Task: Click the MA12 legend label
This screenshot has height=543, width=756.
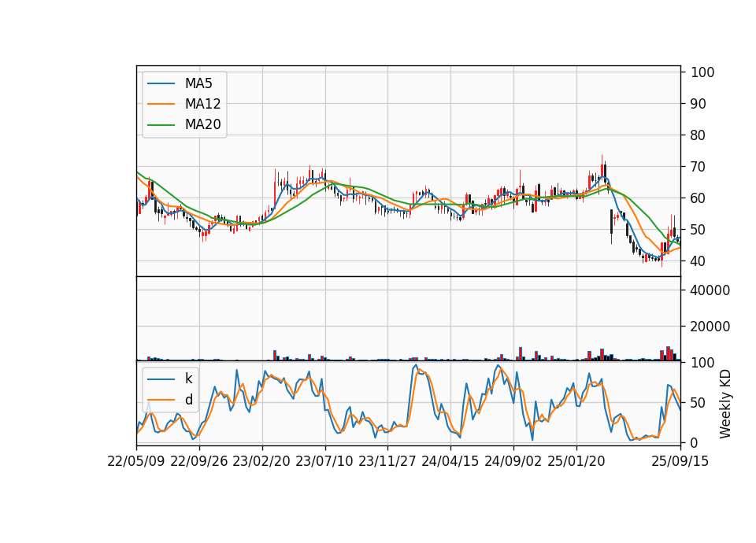Action: click(202, 104)
